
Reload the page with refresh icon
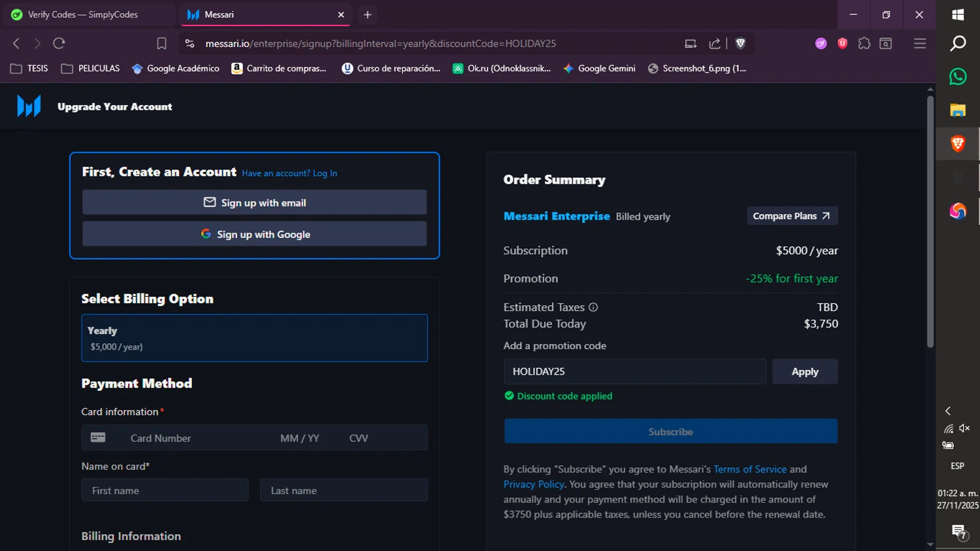click(x=59, y=43)
